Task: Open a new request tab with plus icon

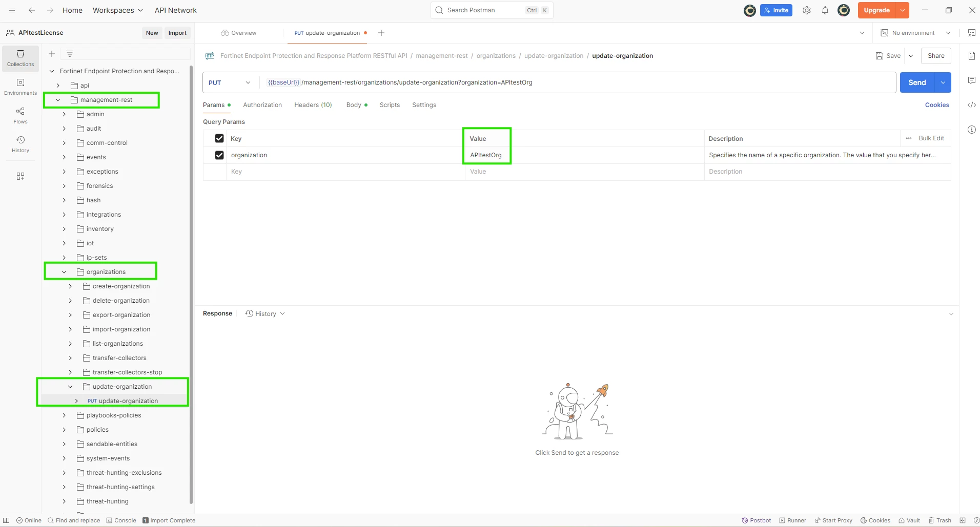Action: click(x=381, y=33)
